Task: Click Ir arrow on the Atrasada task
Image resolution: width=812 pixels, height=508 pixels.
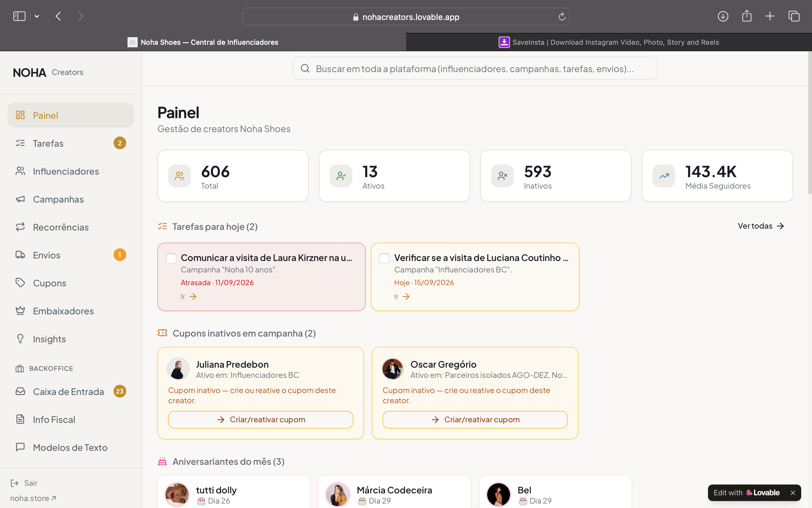Action: coord(189,296)
